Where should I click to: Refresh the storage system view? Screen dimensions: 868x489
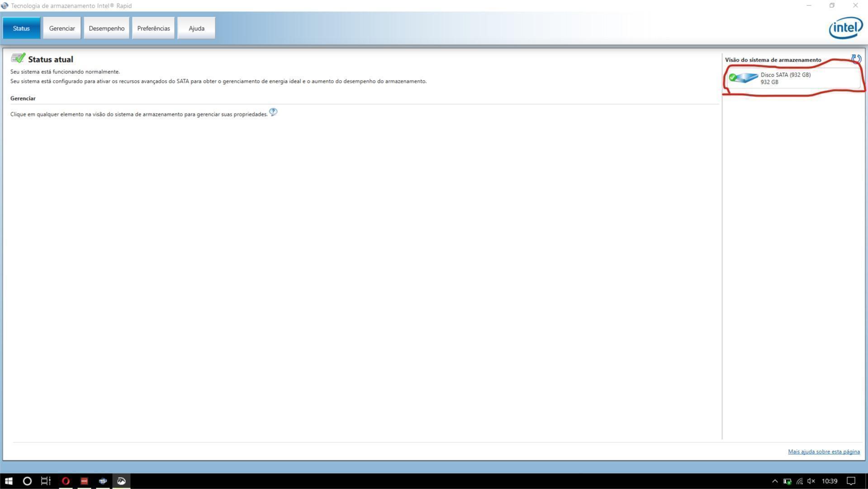click(856, 59)
